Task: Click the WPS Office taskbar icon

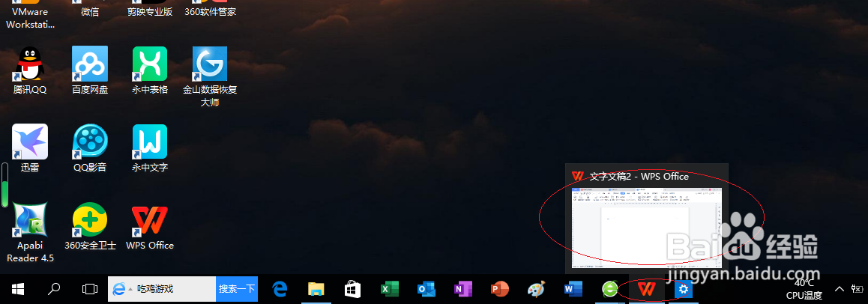Action: 646,289
